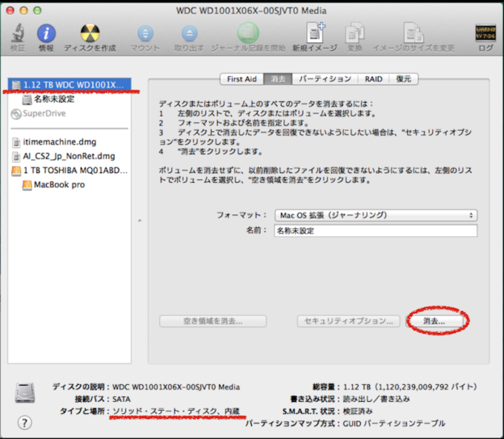Switch to the 復元 (Restore) tab
This screenshot has height=439, width=504.
pos(404,79)
